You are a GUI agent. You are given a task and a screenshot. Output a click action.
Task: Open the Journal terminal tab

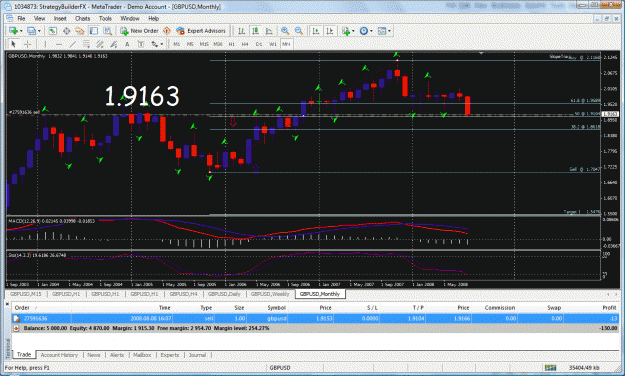pos(197,355)
